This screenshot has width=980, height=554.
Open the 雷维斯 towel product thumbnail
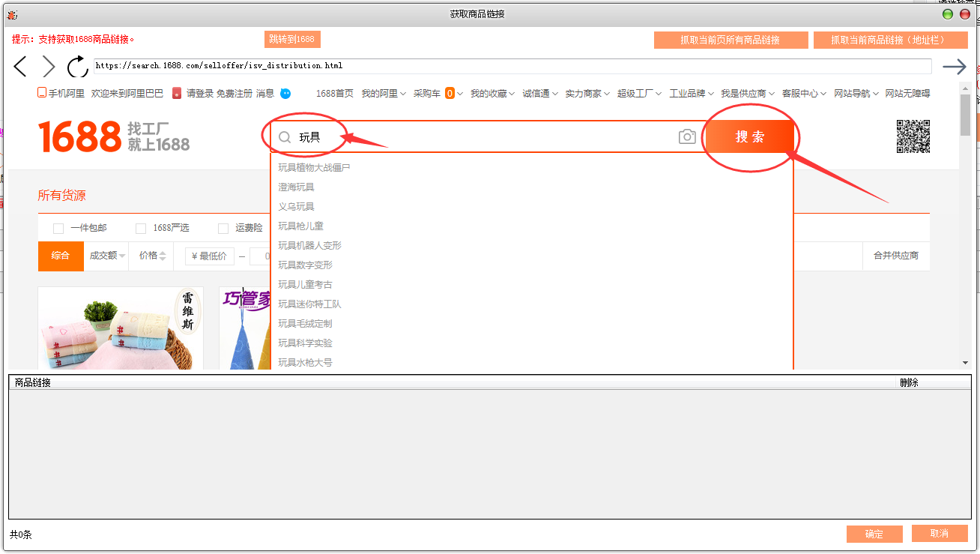(x=121, y=328)
